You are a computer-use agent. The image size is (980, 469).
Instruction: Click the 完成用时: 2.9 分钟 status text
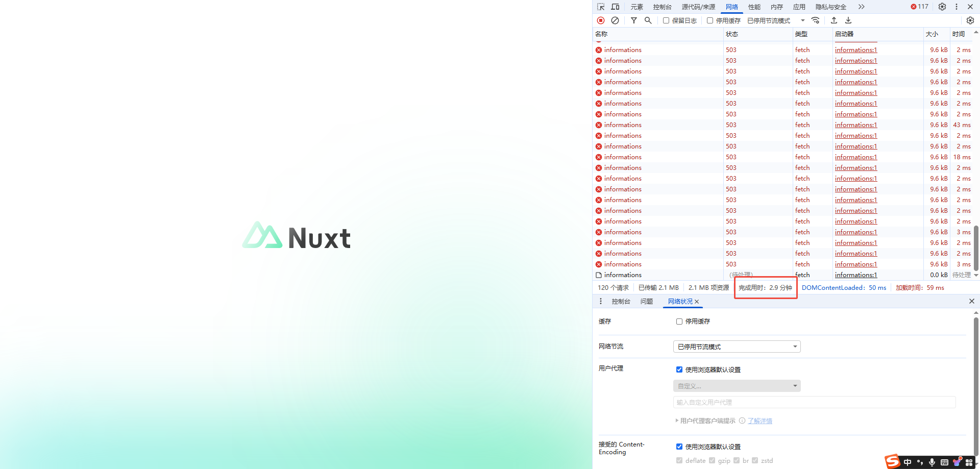[x=765, y=288]
